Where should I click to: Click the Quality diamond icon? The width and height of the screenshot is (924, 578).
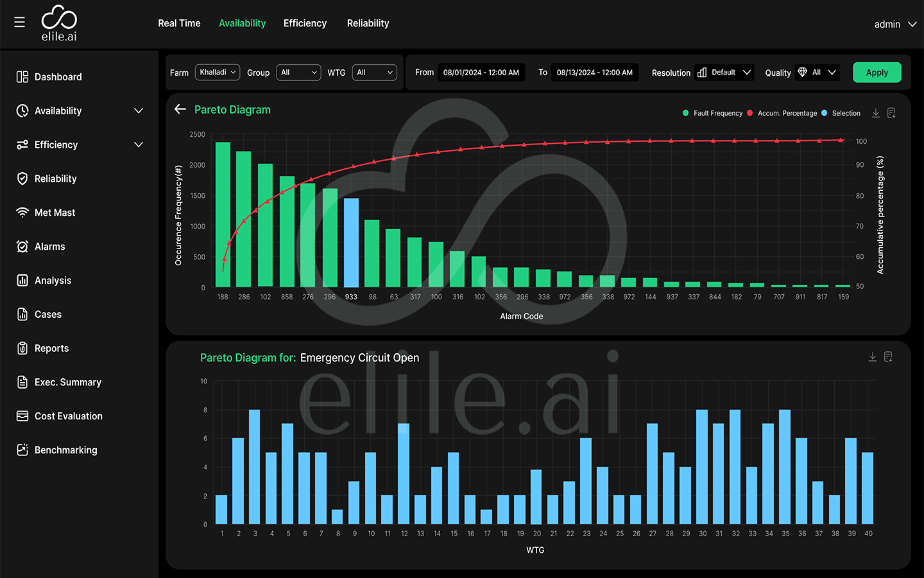(802, 73)
